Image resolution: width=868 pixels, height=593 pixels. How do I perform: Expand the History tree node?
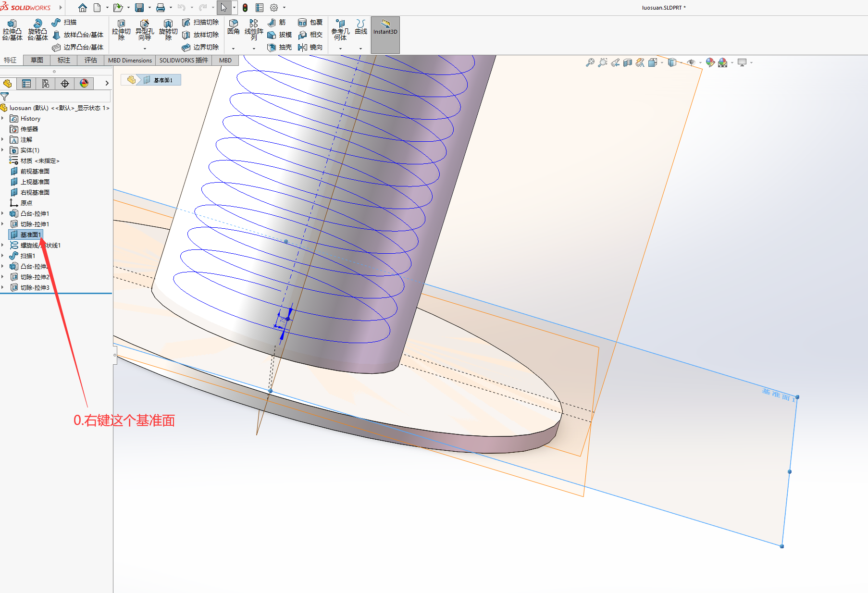[3, 118]
